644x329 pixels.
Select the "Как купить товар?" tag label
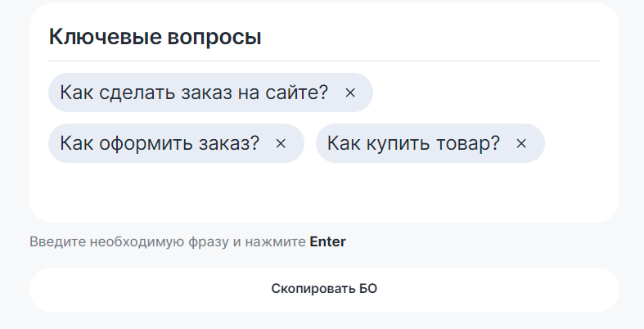pyautogui.click(x=413, y=143)
